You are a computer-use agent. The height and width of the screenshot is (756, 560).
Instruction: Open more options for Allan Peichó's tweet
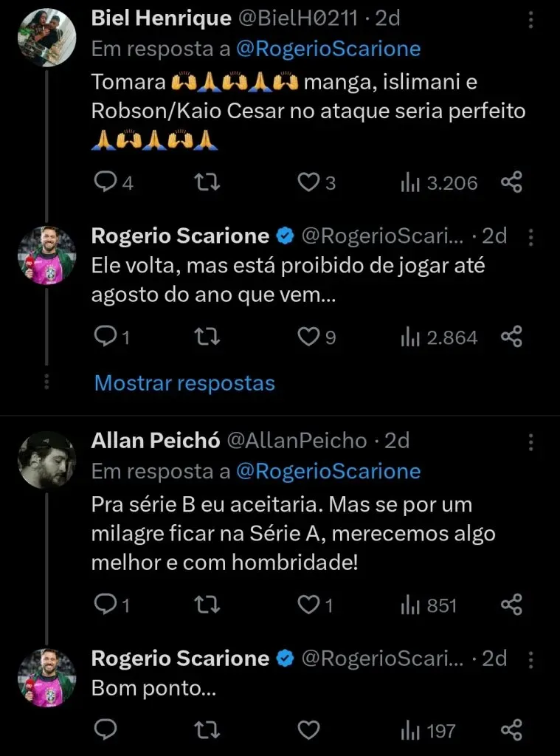coord(530,441)
